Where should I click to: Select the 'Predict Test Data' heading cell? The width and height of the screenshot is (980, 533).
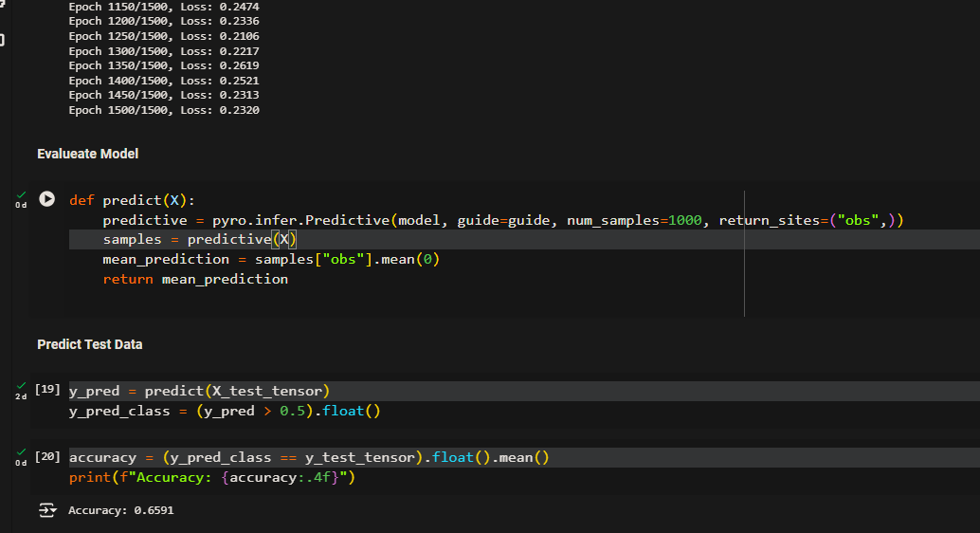pyautogui.click(x=90, y=344)
